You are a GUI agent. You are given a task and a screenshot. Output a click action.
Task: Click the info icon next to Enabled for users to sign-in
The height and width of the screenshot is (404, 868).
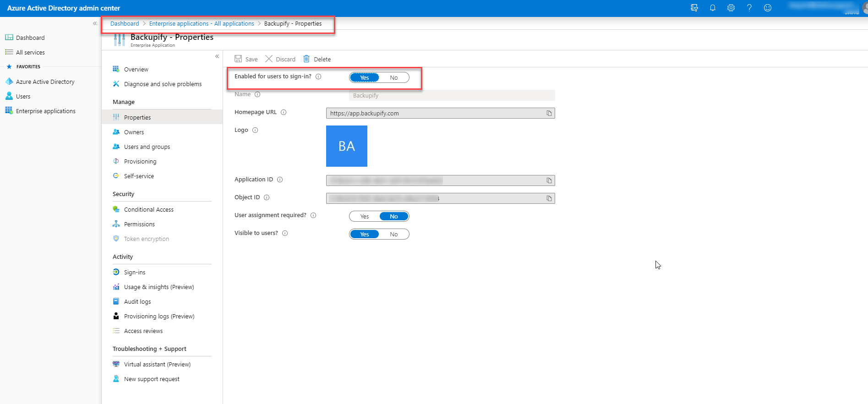point(318,76)
